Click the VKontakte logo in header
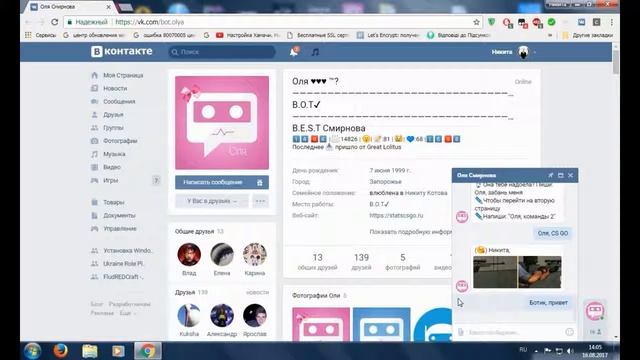This screenshot has height=360, width=640. tap(122, 51)
